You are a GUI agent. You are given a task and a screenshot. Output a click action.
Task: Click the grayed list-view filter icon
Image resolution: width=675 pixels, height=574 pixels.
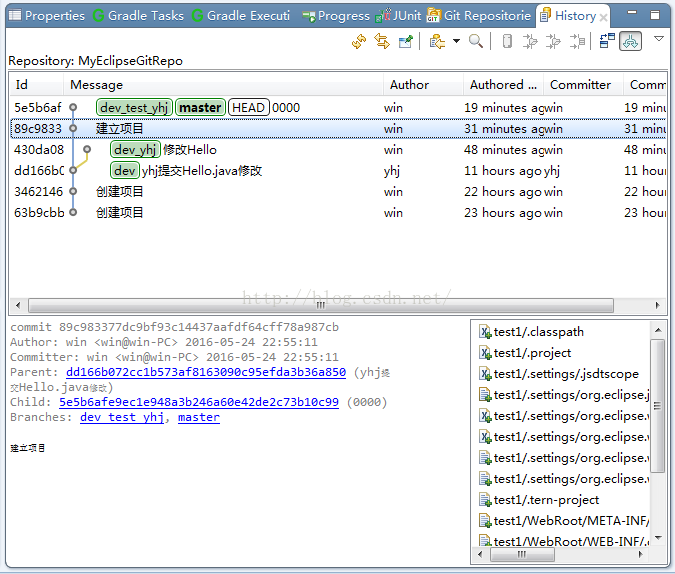577,42
